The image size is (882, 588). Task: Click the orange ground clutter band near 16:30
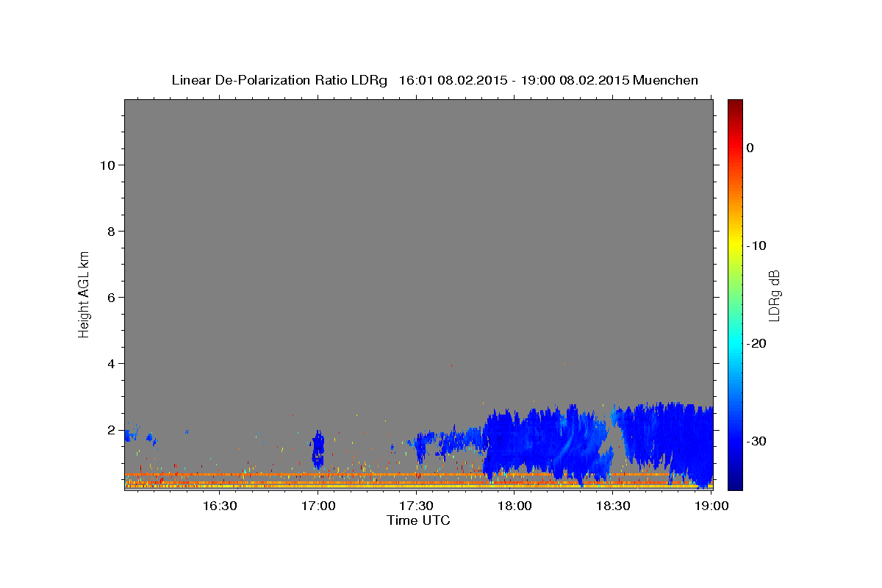(220, 475)
